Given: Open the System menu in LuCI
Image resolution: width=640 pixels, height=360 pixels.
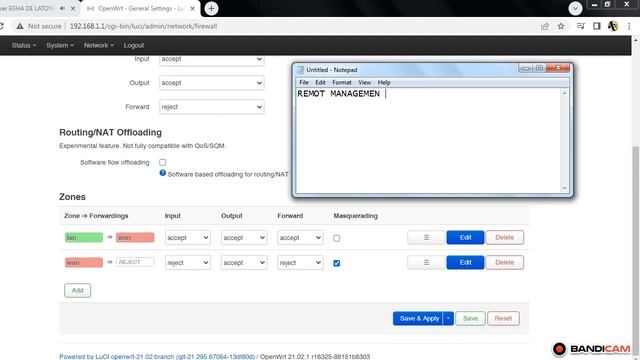Looking at the screenshot, I should (60, 45).
